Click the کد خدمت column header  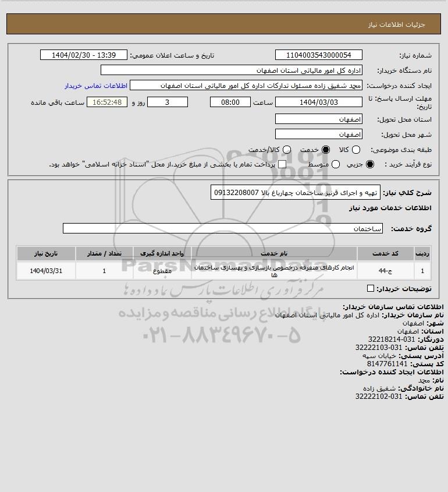385,253
